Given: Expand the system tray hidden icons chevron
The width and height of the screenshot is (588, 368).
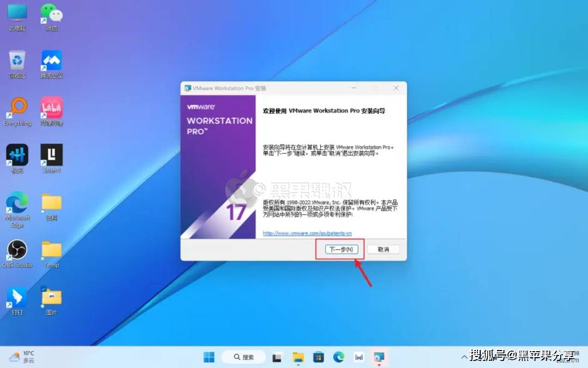Looking at the screenshot, I should pyautogui.click(x=464, y=357).
